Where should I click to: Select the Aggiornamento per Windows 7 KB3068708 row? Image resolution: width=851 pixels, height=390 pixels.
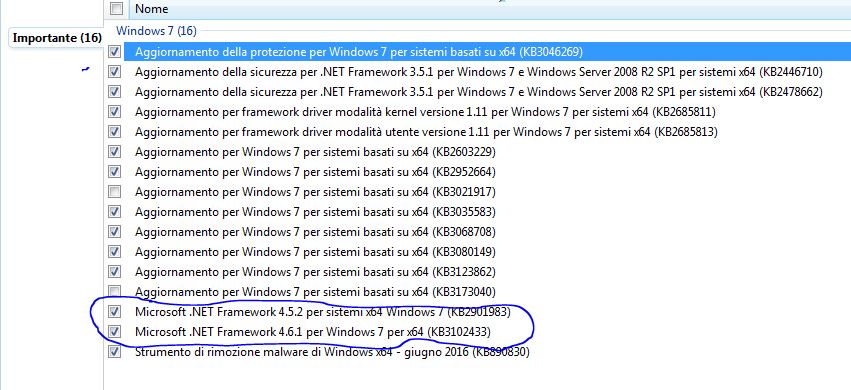315,232
